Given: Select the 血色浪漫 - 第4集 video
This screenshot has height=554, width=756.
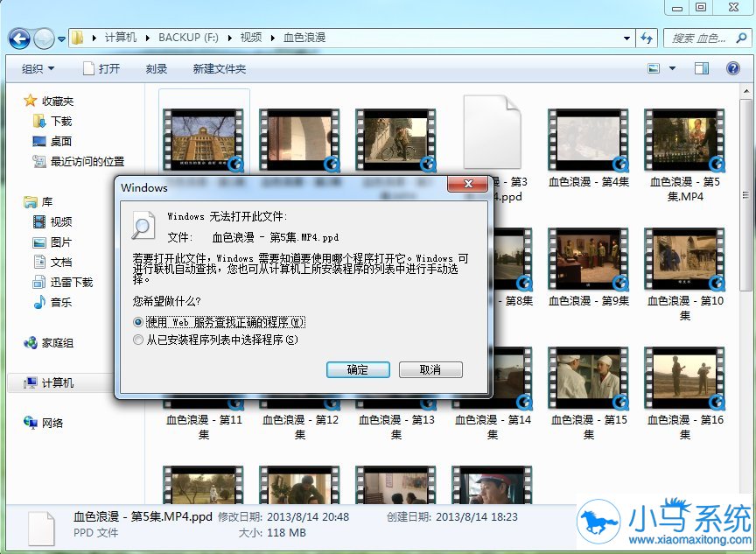Looking at the screenshot, I should pyautogui.click(x=588, y=148).
